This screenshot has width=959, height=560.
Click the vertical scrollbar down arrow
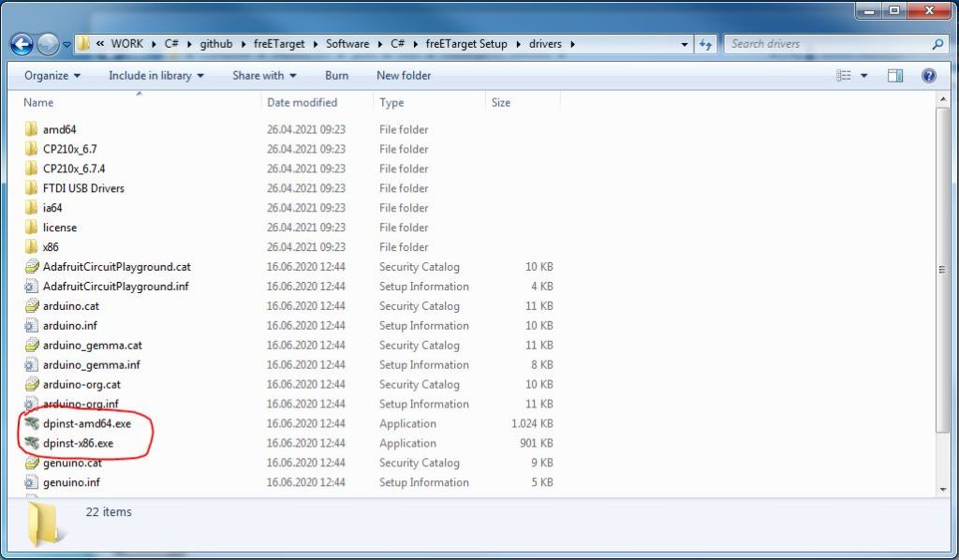943,489
